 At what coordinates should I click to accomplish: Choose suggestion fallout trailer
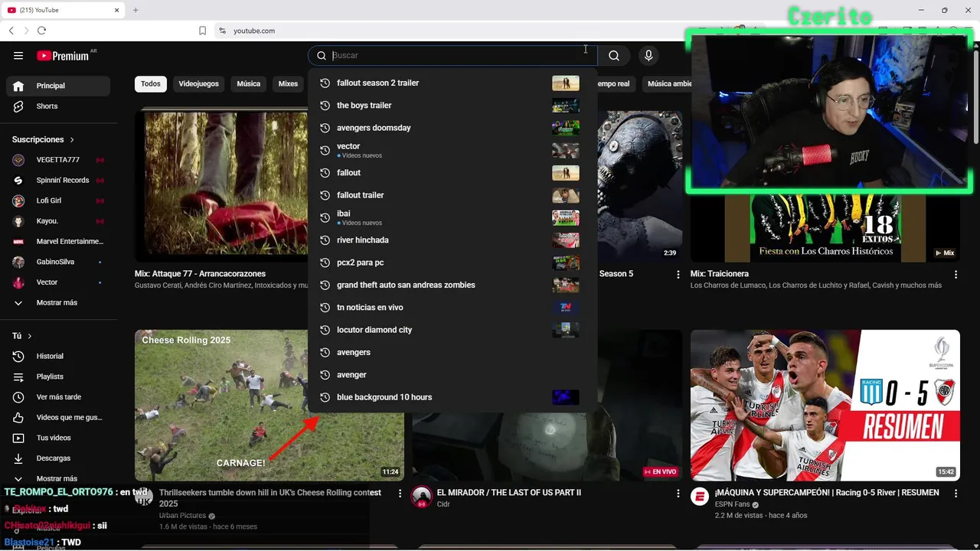pos(452,195)
